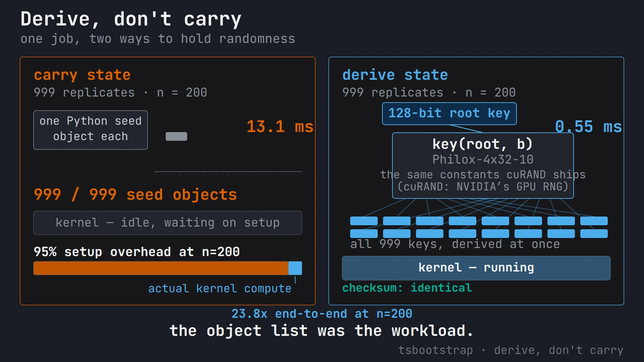This screenshot has height=362, width=644.
Task: Click the 'checksum: identical' status
Action: [x=407, y=288]
